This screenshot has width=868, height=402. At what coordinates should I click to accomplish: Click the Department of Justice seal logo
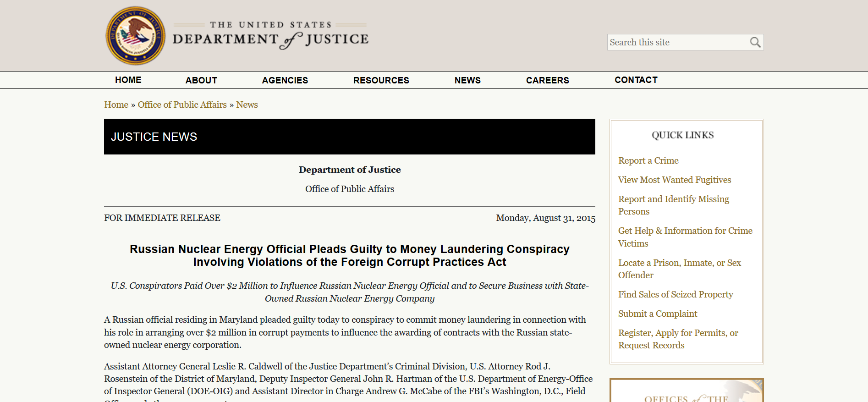[x=136, y=36]
